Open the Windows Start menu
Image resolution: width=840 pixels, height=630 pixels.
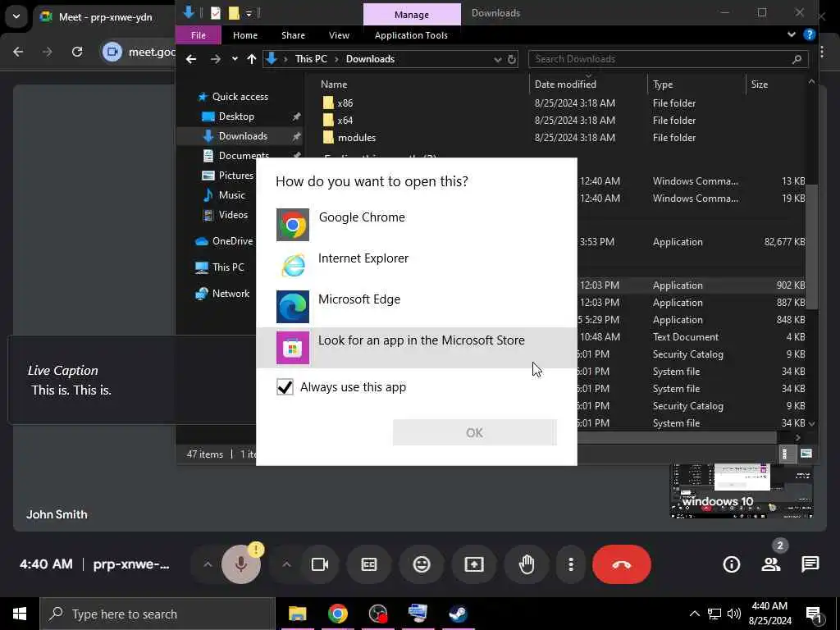click(20, 614)
